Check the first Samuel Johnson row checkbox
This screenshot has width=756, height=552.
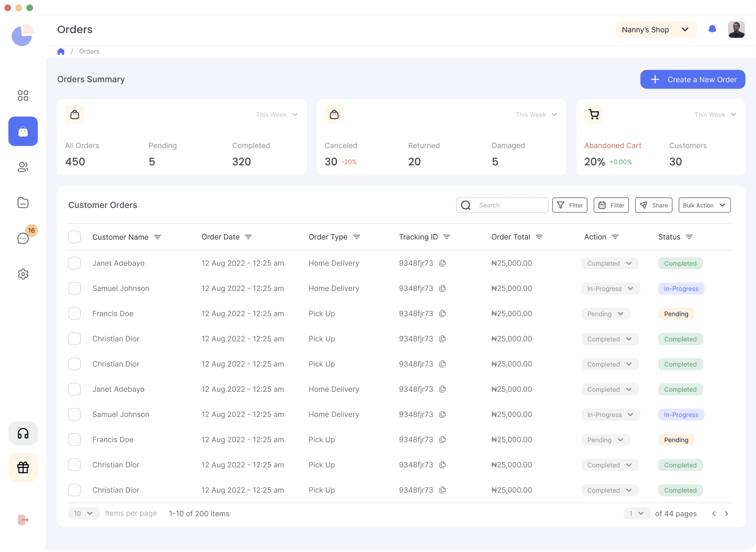pyautogui.click(x=74, y=288)
